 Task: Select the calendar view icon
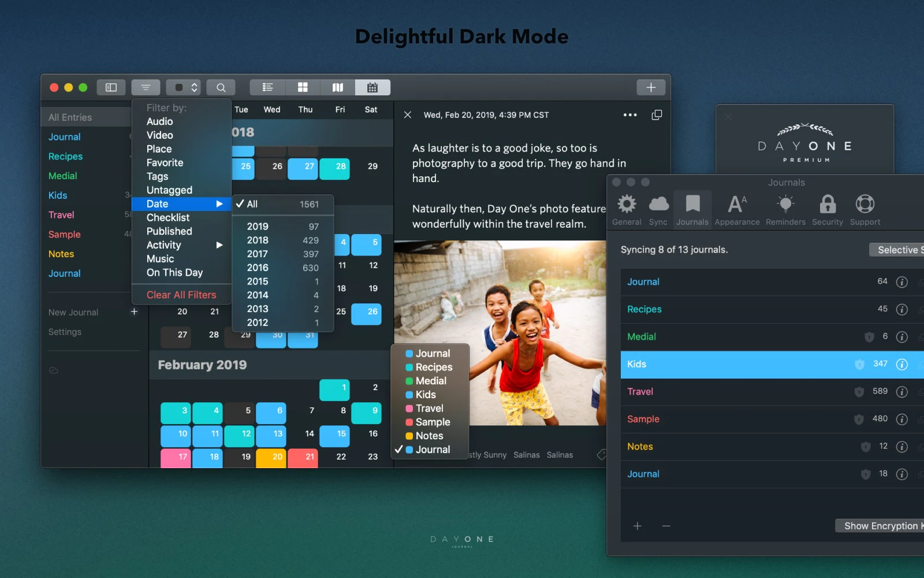372,87
